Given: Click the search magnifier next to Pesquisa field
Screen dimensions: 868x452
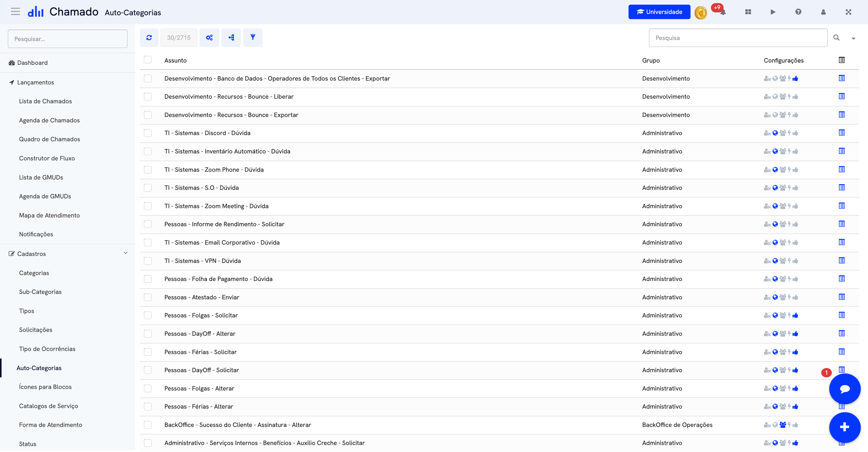Looking at the screenshot, I should click(836, 38).
